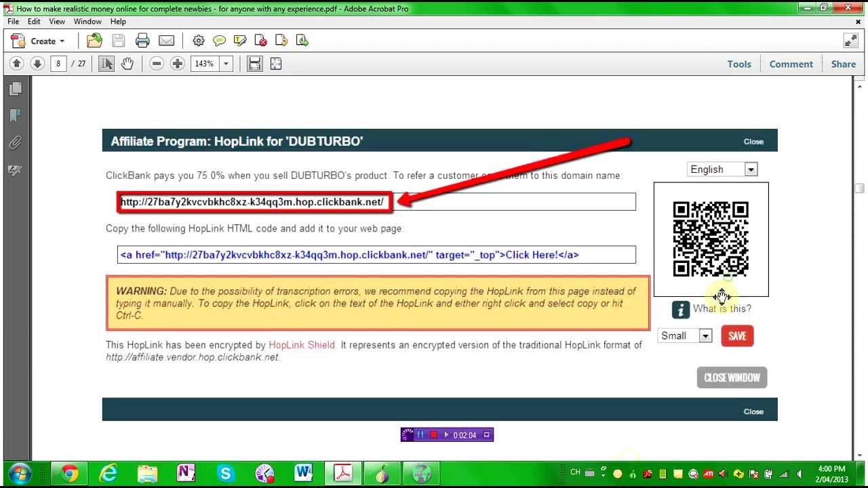
Task: Click the page number field showing 8
Action: click(x=58, y=64)
